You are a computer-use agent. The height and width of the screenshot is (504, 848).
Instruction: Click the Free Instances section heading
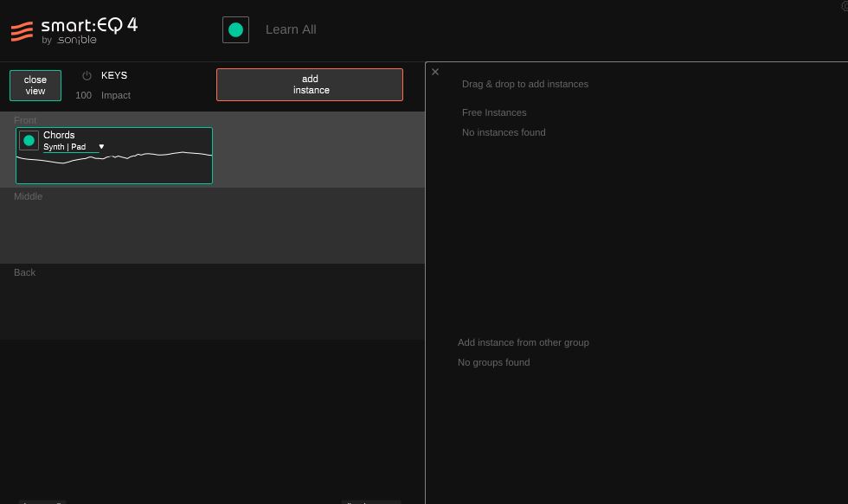494,112
